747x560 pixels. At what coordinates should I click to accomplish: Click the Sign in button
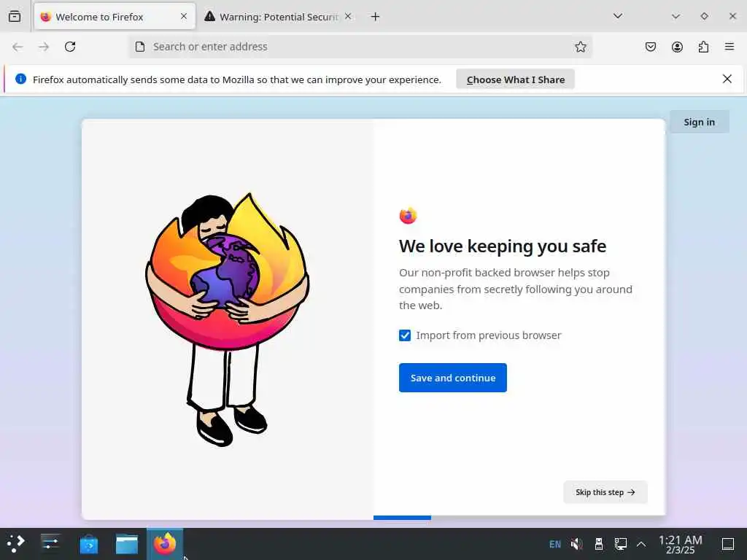pyautogui.click(x=699, y=122)
